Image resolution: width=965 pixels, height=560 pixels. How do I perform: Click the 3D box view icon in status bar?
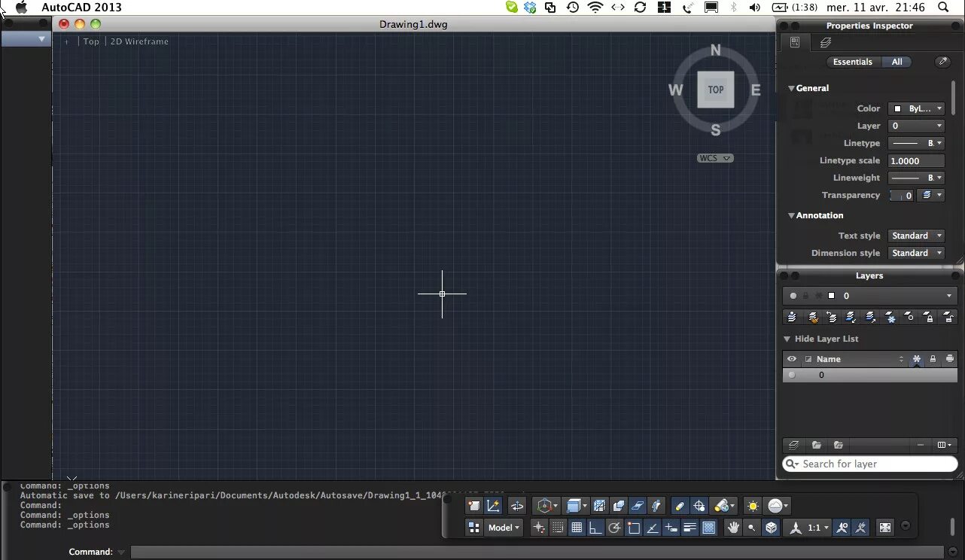click(771, 528)
